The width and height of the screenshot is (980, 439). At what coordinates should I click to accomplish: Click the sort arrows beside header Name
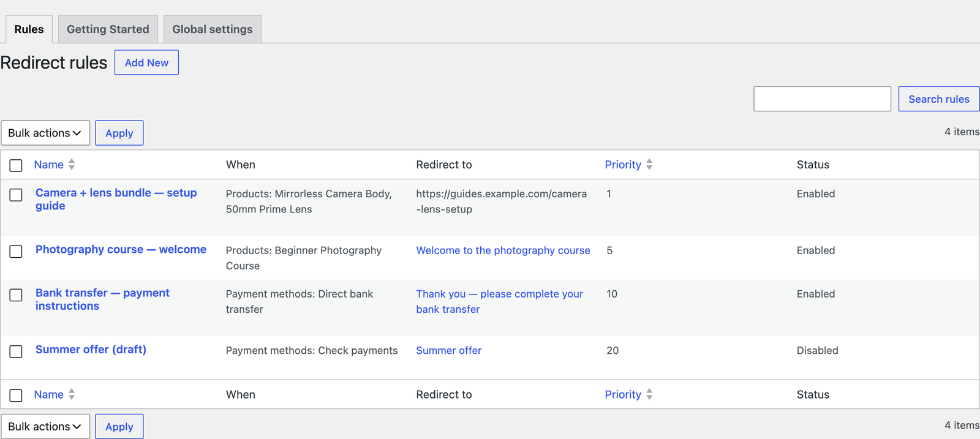pos(72,164)
